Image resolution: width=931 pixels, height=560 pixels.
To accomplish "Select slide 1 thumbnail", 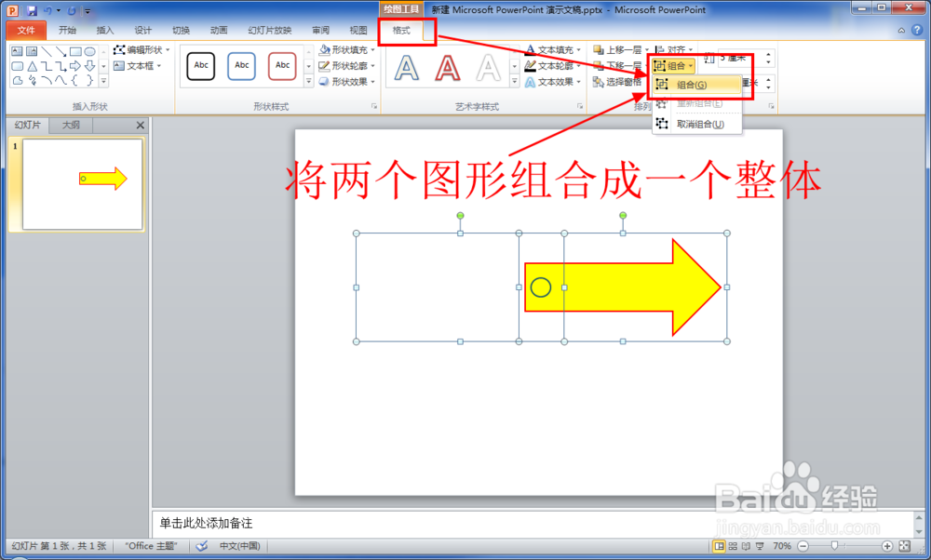I will [x=83, y=184].
